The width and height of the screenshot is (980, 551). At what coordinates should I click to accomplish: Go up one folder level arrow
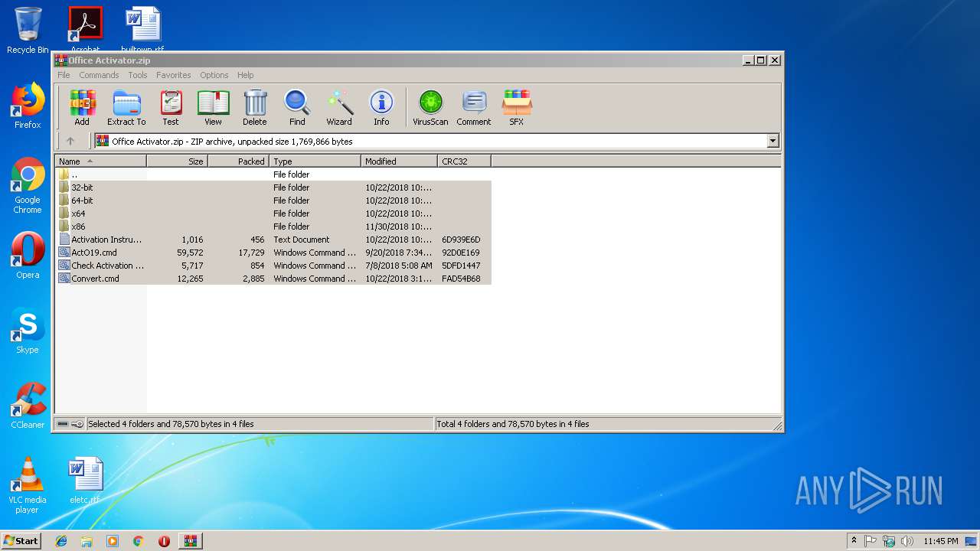tap(70, 141)
